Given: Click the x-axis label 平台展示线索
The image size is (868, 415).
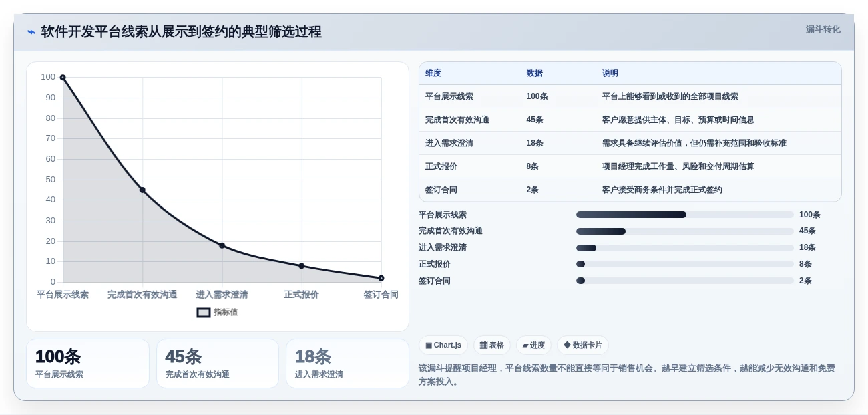Looking at the screenshot, I should click(x=63, y=295).
